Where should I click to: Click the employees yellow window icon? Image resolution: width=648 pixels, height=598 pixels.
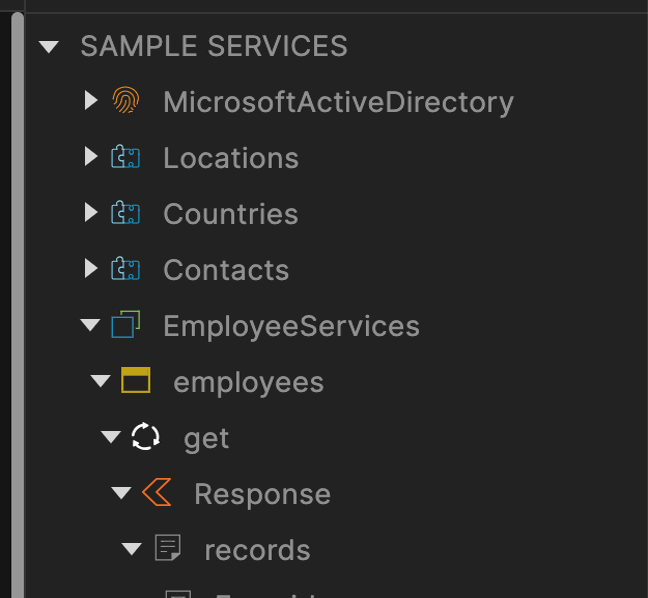click(135, 381)
